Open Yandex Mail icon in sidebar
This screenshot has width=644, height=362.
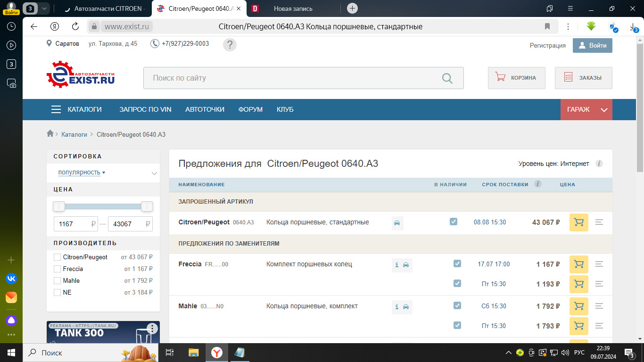(11, 297)
